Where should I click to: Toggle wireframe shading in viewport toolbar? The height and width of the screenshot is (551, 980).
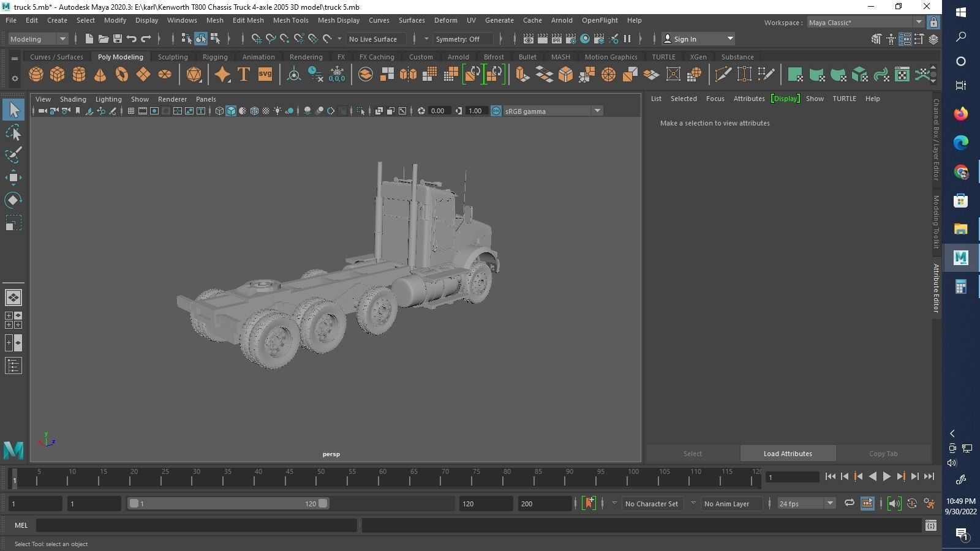pos(219,111)
